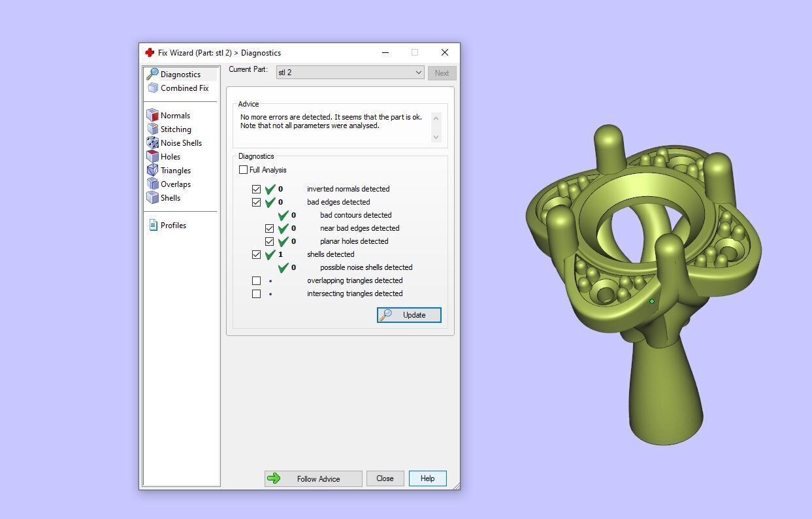
Task: Go to the Normals page label
Action: [175, 116]
